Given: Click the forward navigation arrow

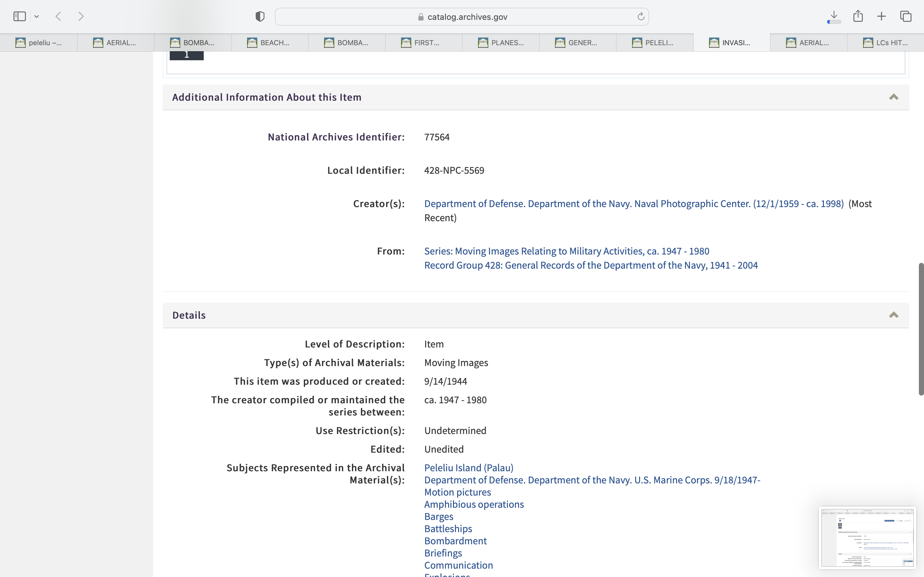Looking at the screenshot, I should coord(81,16).
